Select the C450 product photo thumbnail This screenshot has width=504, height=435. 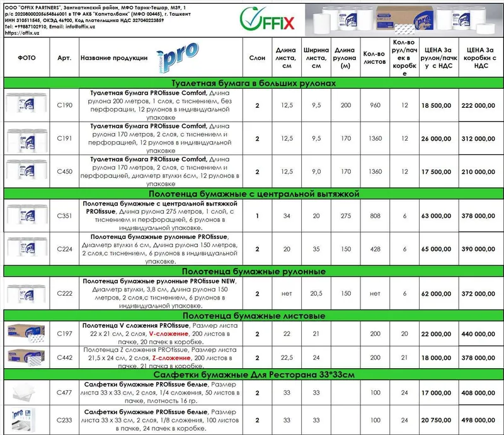point(26,171)
